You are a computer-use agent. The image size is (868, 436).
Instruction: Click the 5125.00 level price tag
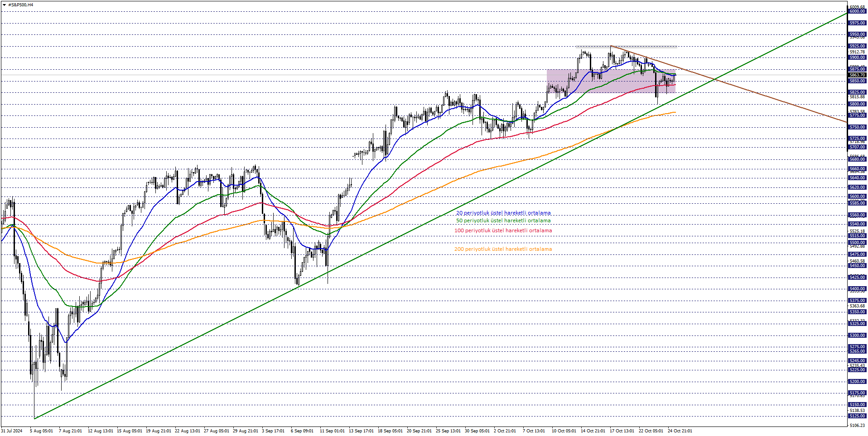(x=857, y=416)
